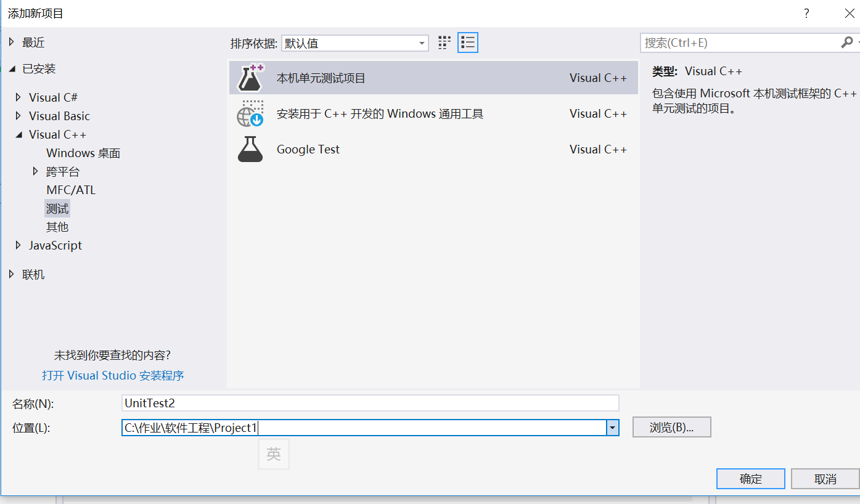This screenshot has height=504, width=860.
Task: Open the 位置 path dropdown arrow
Action: click(612, 428)
